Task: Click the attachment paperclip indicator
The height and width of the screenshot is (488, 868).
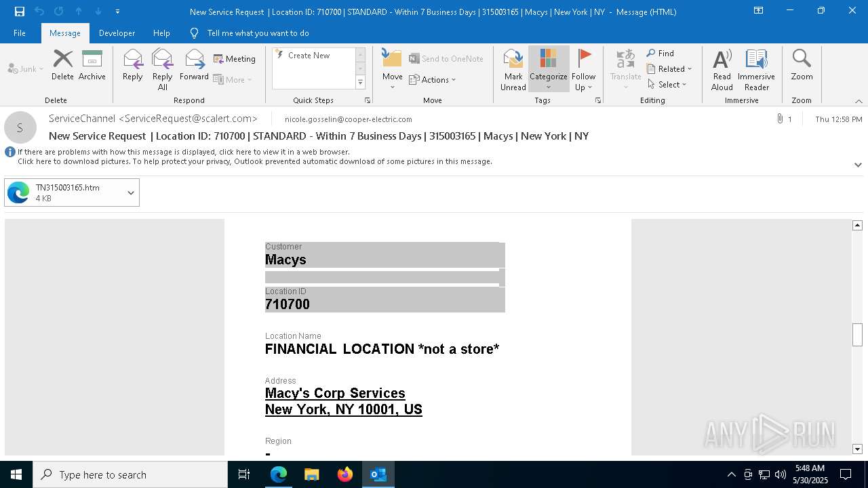Action: click(781, 119)
